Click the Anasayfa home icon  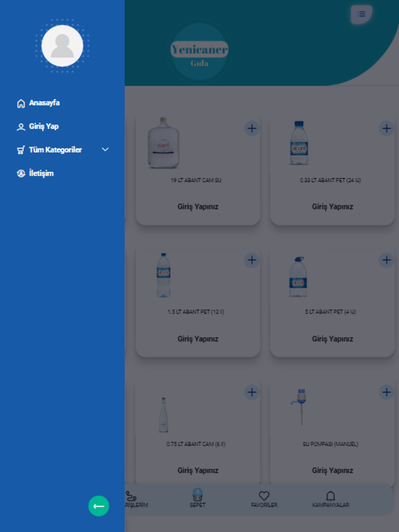click(21, 104)
